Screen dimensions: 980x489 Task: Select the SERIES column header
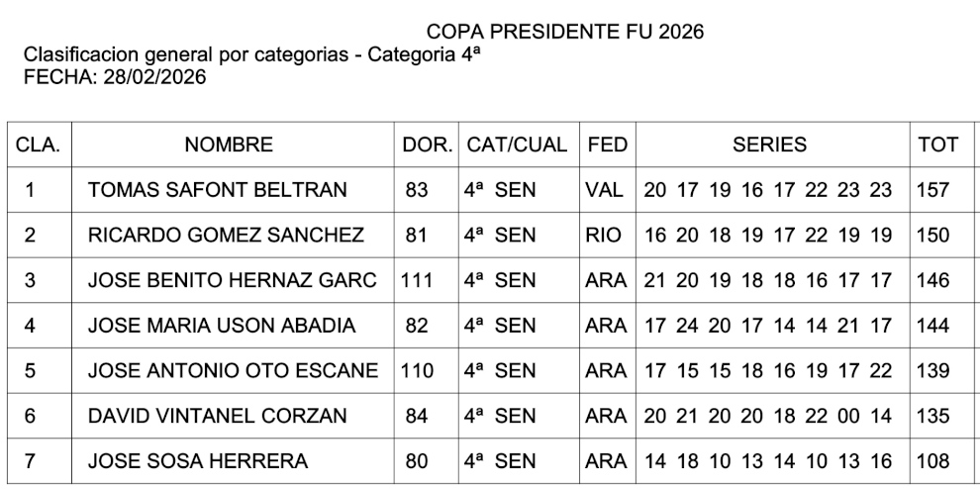click(769, 145)
